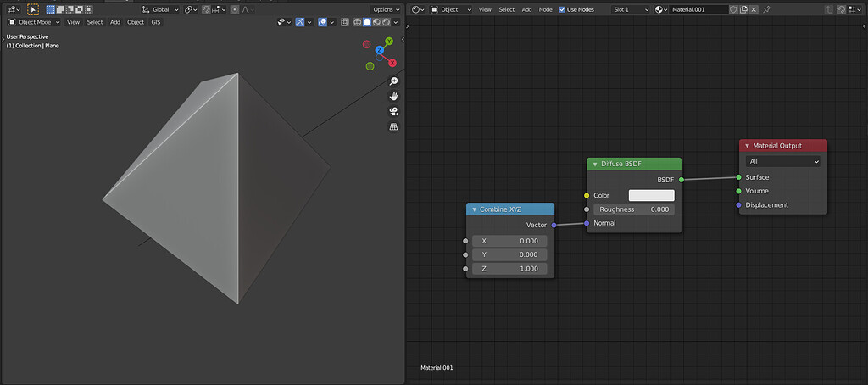Open viewport Select menu

[x=95, y=22]
